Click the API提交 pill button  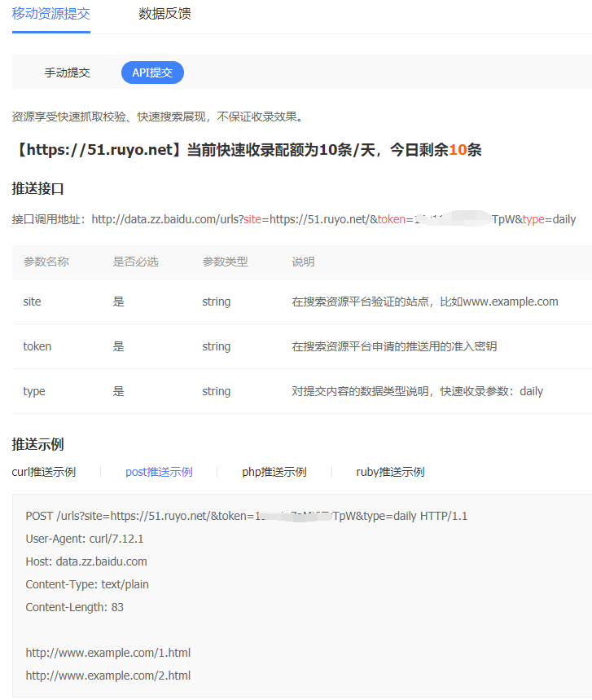pos(152,73)
